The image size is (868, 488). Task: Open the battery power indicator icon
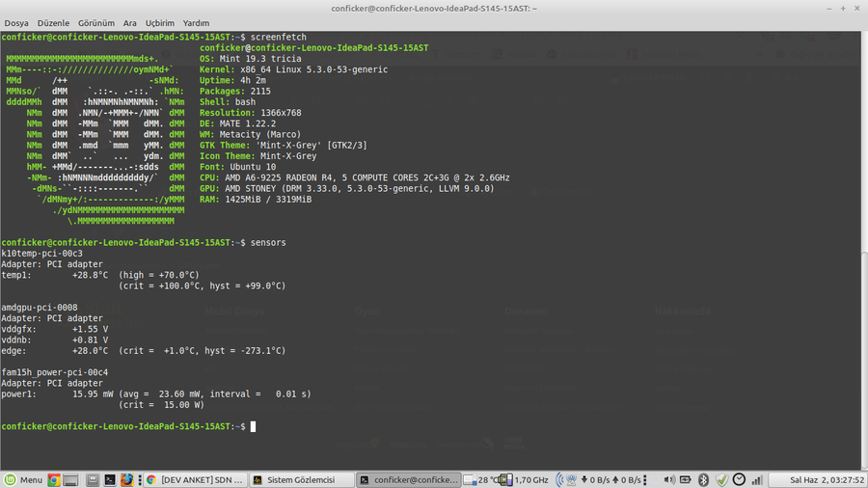pyautogui.click(x=686, y=479)
